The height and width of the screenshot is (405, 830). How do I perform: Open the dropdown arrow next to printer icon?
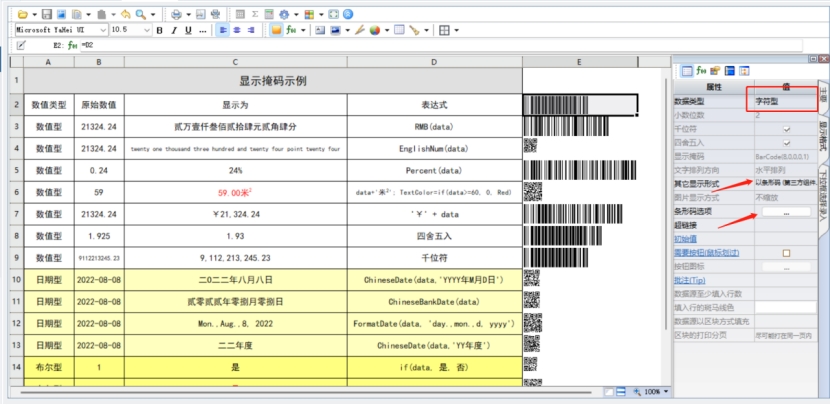coord(188,14)
